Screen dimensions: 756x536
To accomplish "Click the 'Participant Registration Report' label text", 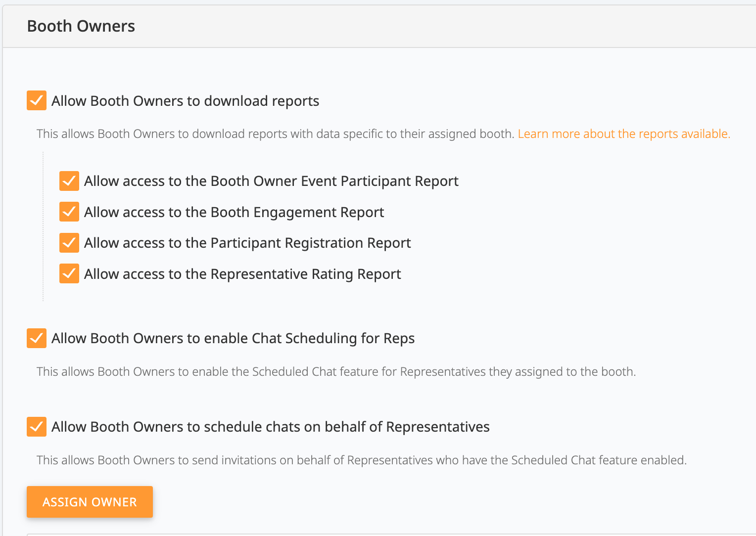I will coord(247,243).
